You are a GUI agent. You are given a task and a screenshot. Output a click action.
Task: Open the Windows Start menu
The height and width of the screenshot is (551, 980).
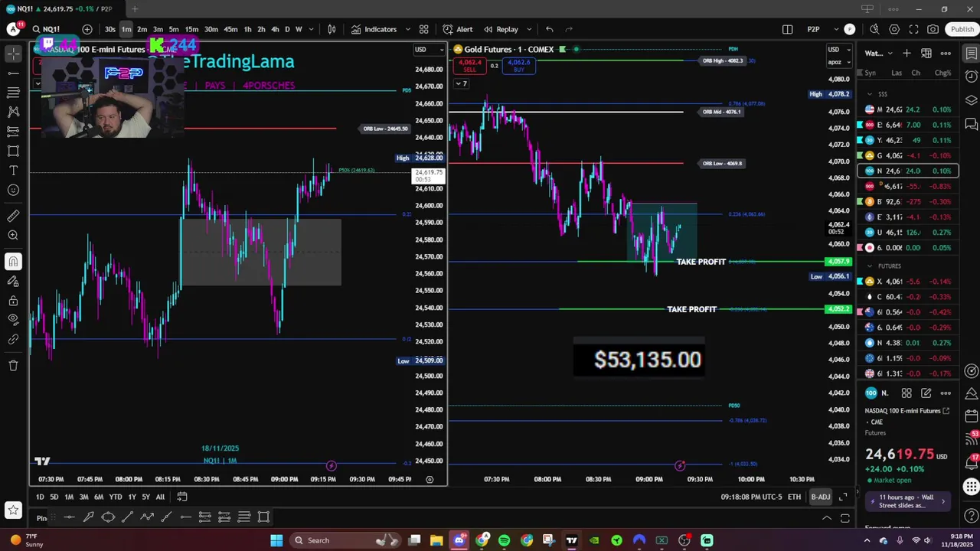[x=276, y=540]
